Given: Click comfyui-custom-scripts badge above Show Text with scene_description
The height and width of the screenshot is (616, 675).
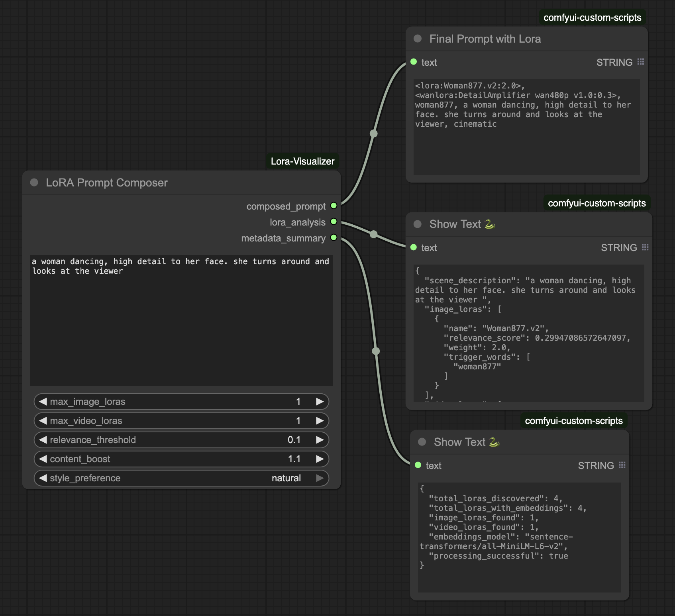Looking at the screenshot, I should click(597, 203).
